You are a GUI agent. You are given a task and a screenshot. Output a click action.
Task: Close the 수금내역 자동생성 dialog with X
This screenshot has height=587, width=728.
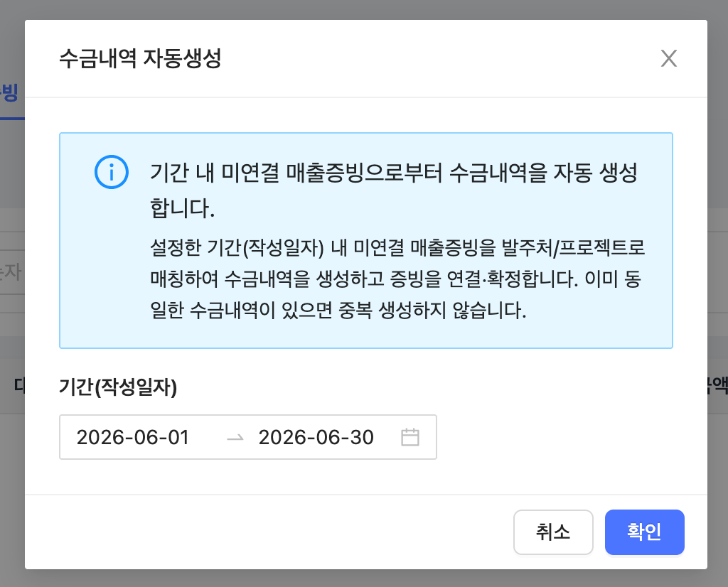pyautogui.click(x=668, y=58)
